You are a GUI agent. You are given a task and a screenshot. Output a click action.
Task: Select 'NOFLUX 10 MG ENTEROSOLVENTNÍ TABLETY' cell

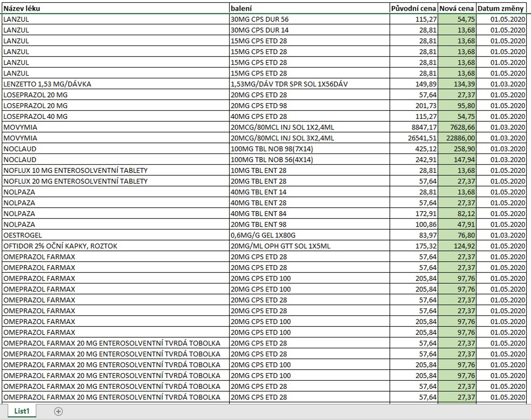pos(116,170)
